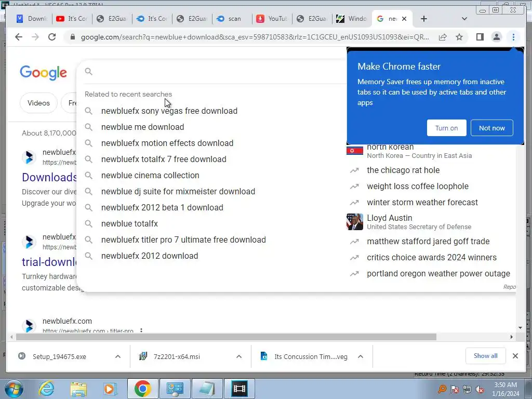Open the Chrome side panel
This screenshot has height=399, width=532.
click(x=480, y=37)
